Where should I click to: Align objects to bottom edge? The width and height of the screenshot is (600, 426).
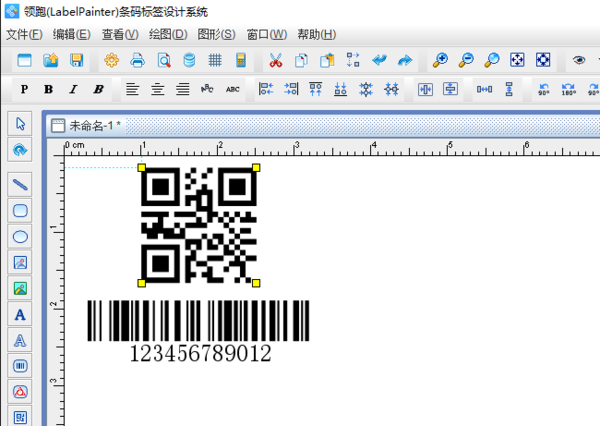341,89
